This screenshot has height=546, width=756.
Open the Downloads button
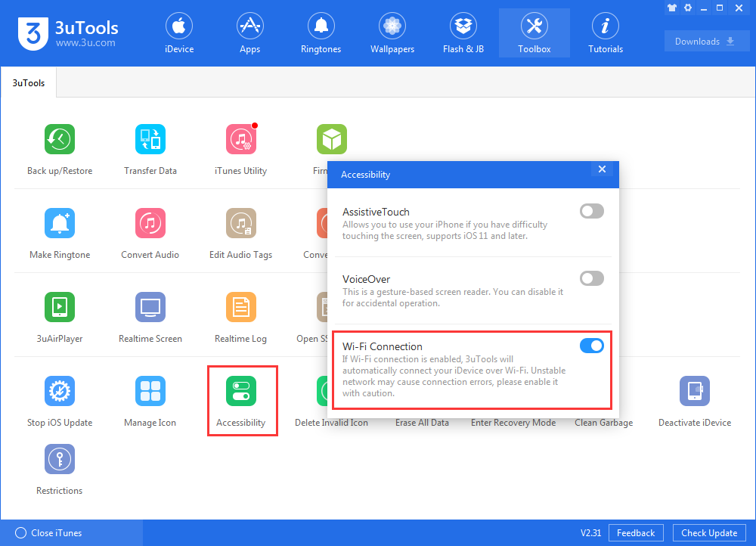(x=706, y=42)
